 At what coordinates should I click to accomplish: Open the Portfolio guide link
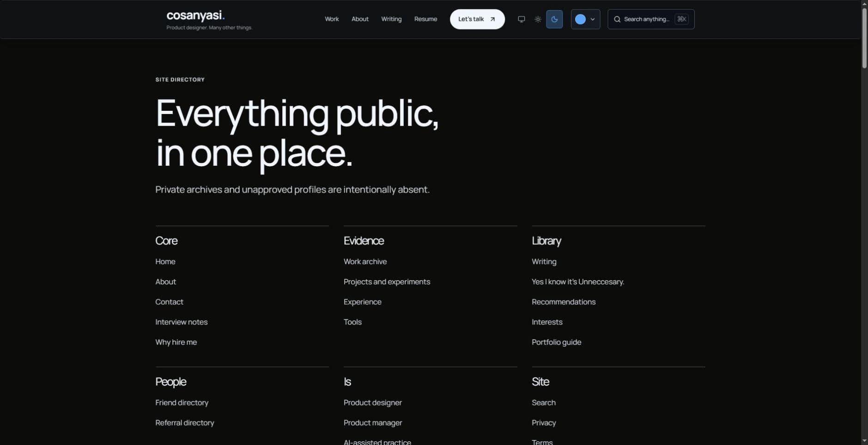click(x=556, y=342)
